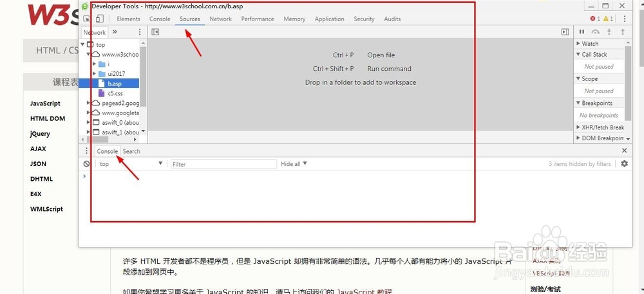Click the console Filter input field

tap(224, 164)
